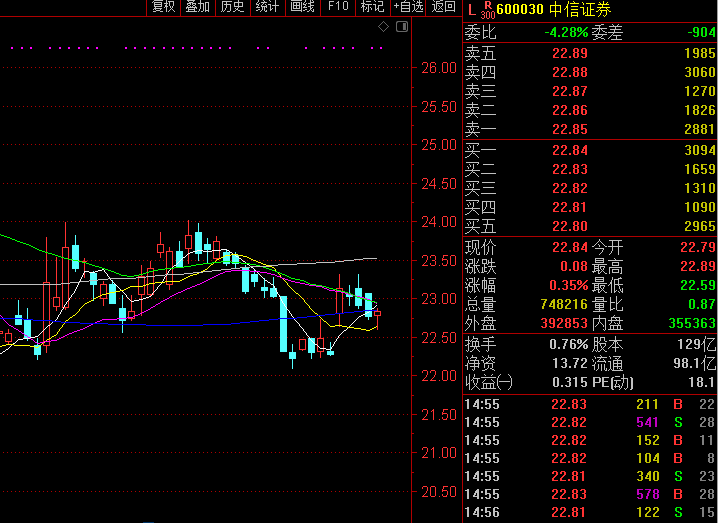Click the 买一 volume 3094
The width and height of the screenshot is (719, 523).
tap(700, 150)
